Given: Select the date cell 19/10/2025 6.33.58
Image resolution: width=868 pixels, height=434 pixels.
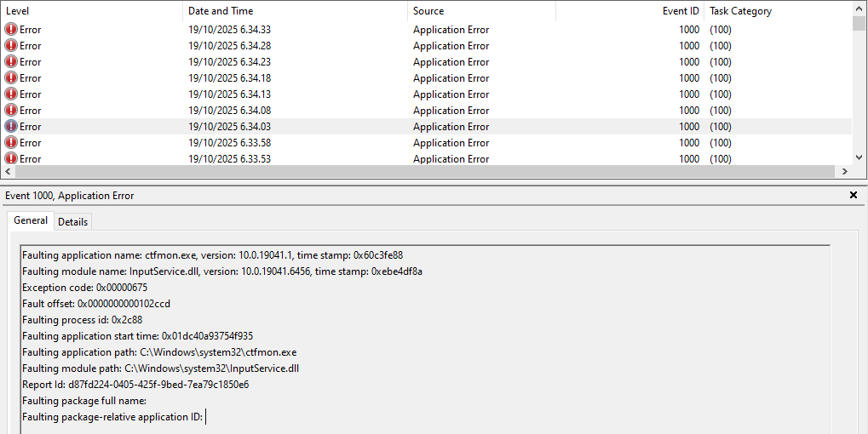Looking at the screenshot, I should click(x=229, y=143).
